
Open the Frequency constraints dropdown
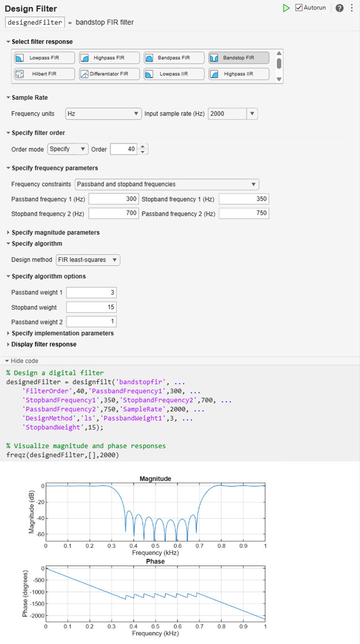[167, 184]
